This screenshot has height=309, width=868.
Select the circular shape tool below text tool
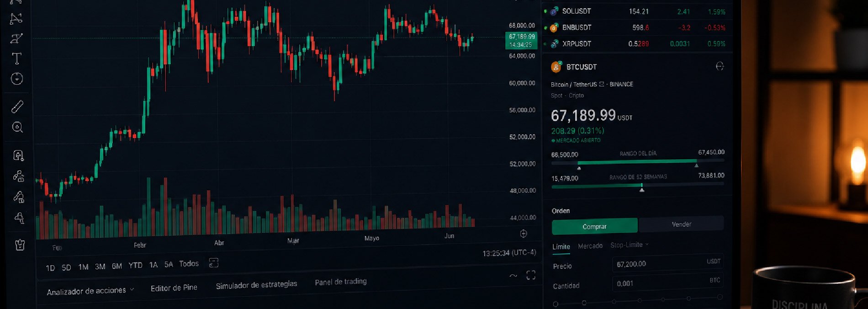(17, 79)
